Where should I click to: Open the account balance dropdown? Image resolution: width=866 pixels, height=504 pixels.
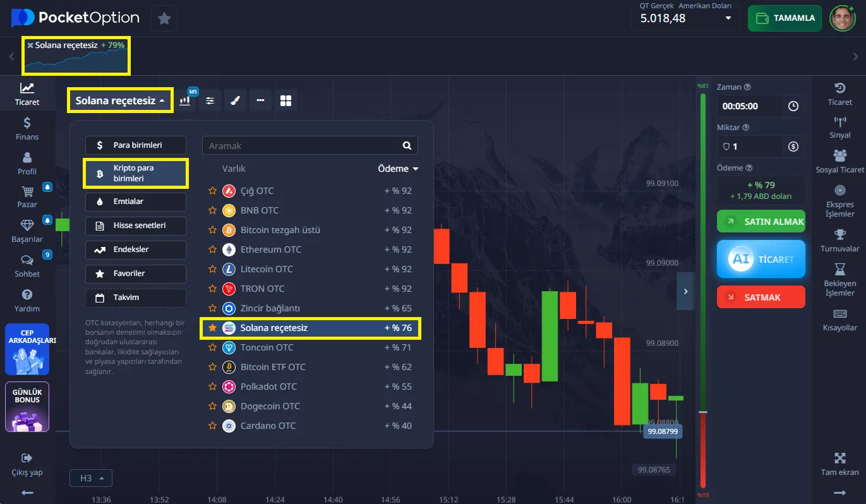685,18
